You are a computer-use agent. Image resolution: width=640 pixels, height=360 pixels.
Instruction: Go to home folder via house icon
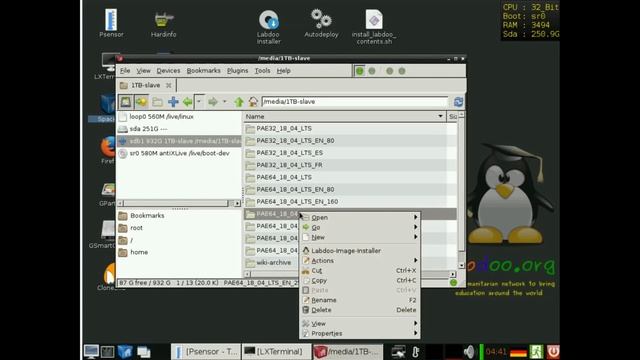click(253, 102)
